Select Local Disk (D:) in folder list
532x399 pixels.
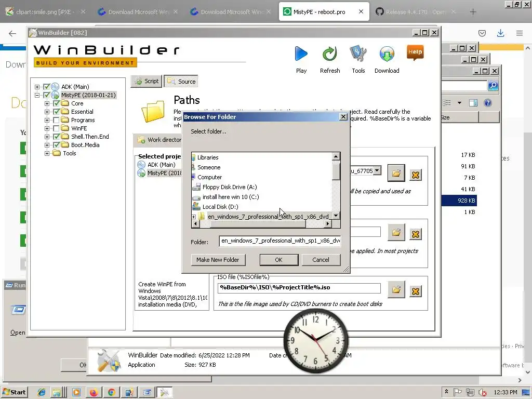pos(220,207)
